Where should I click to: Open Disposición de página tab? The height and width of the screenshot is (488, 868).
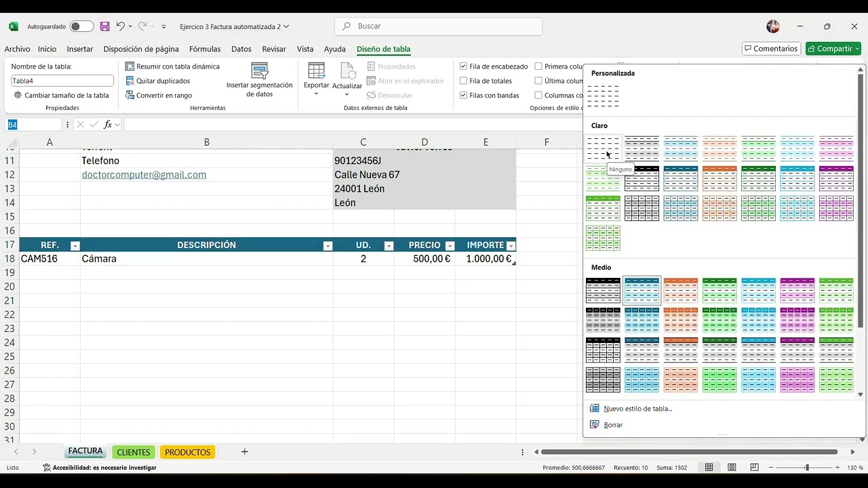[141, 49]
